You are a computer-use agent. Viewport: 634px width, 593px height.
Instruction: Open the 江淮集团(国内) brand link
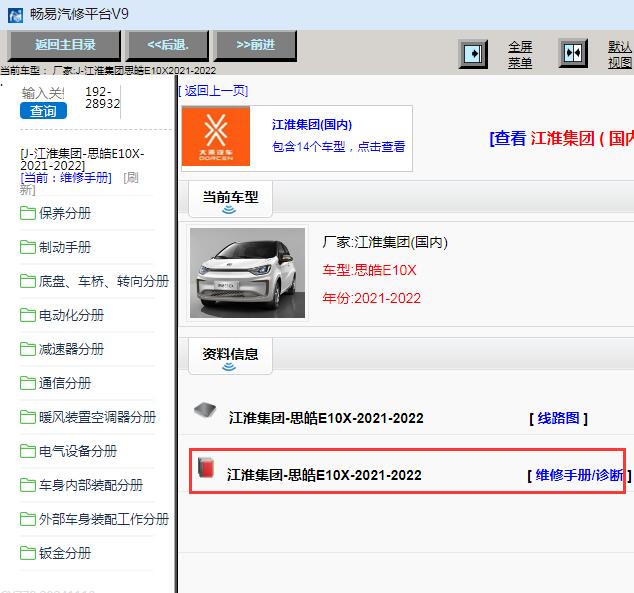[312, 125]
